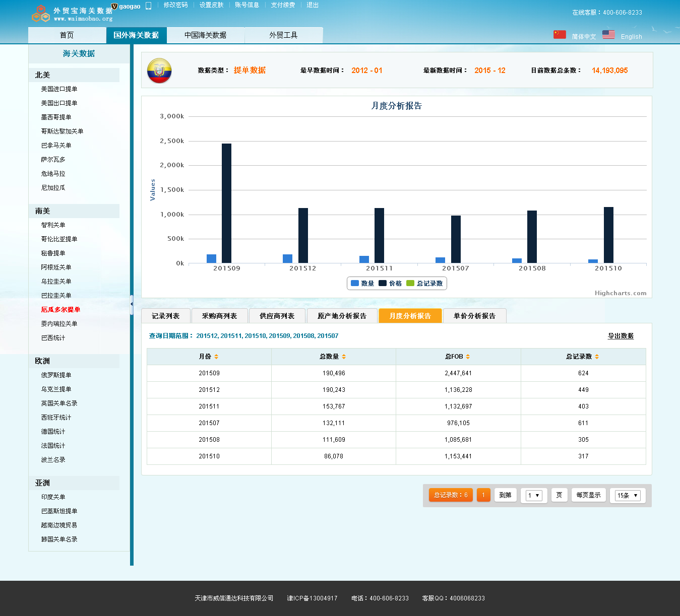Open 账号信息 link
Screen dimensions: 680x616
coord(247,5)
